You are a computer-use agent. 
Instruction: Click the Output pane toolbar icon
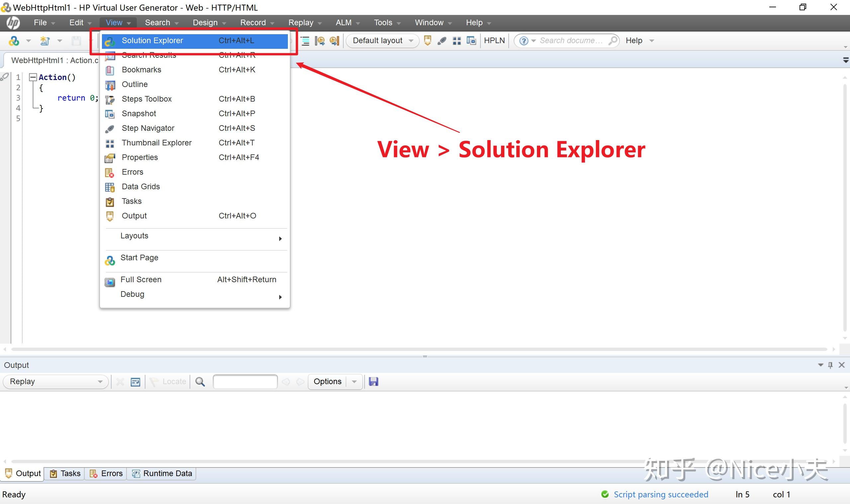click(428, 41)
